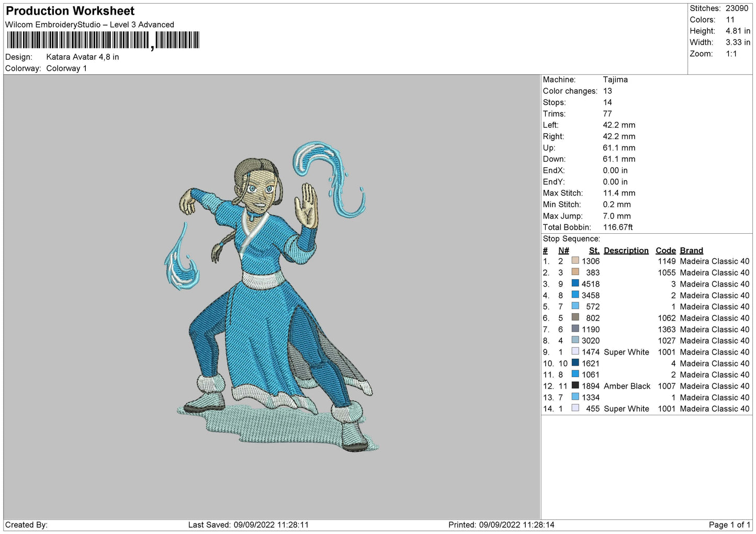Viewport: 756px width, 534px height.
Task: Click code "1062" in stop row 6
Action: point(667,318)
